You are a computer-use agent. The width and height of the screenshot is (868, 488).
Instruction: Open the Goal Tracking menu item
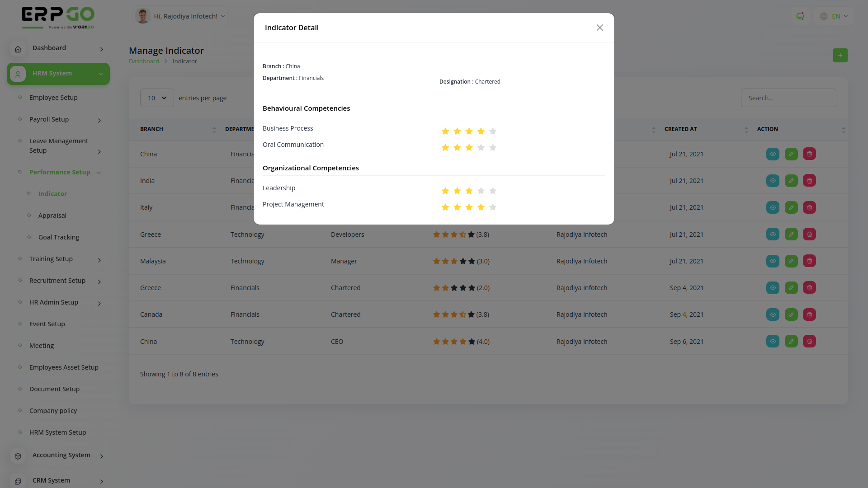tap(59, 237)
